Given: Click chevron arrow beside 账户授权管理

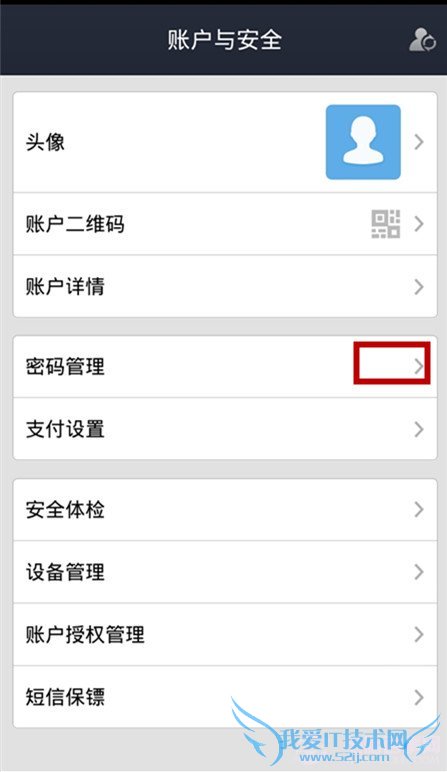Looking at the screenshot, I should point(419,635).
